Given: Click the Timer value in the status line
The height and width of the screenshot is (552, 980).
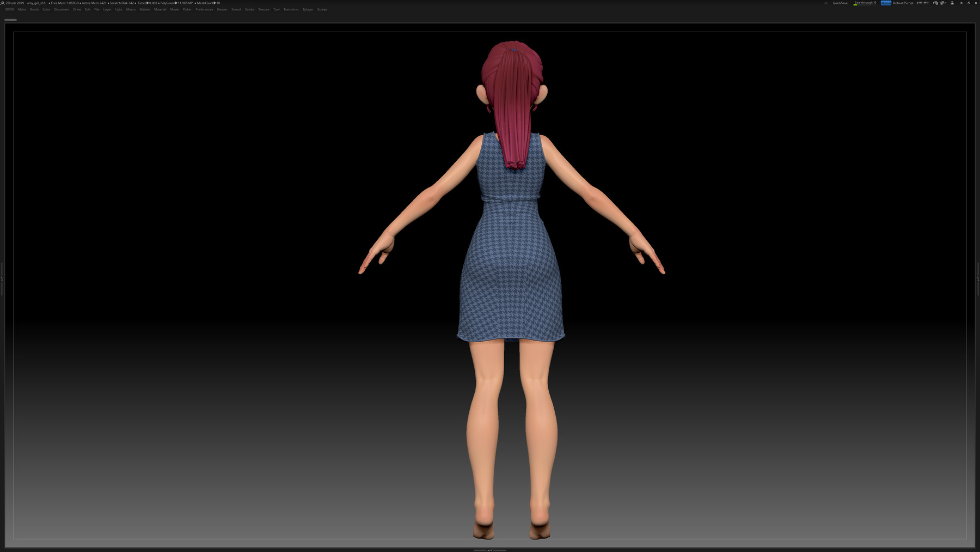Looking at the screenshot, I should 147,3.
